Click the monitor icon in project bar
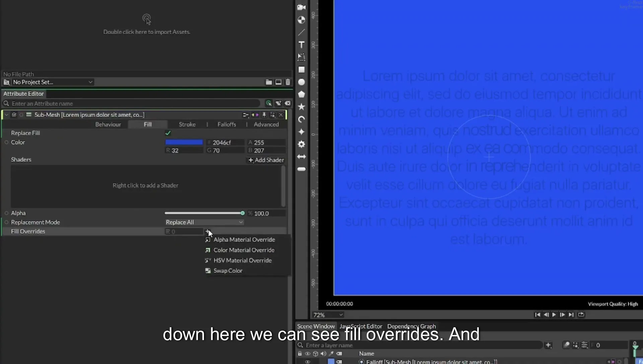 [x=278, y=82]
